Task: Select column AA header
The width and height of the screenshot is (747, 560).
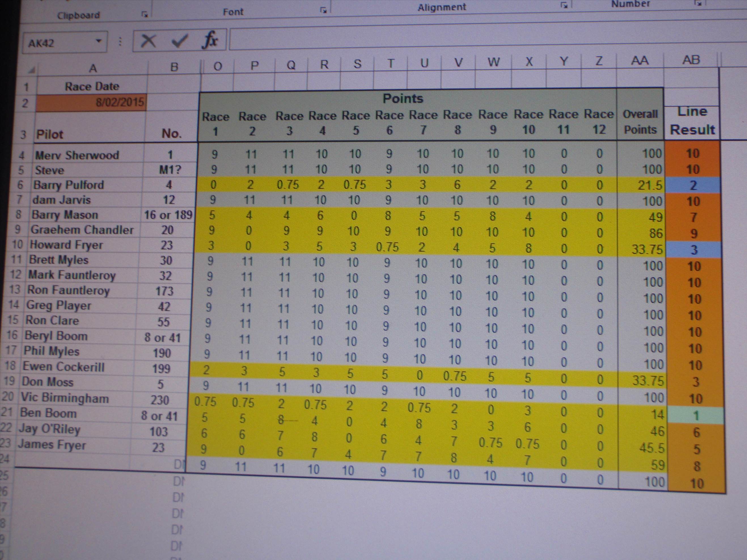Action: pos(640,61)
